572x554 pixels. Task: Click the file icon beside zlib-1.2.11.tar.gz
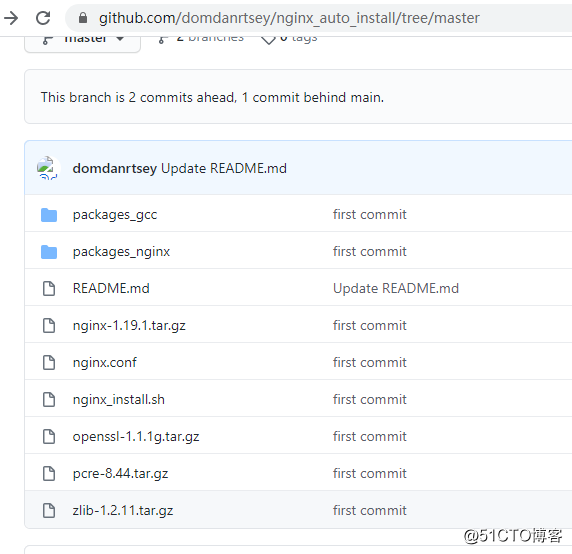[49, 511]
